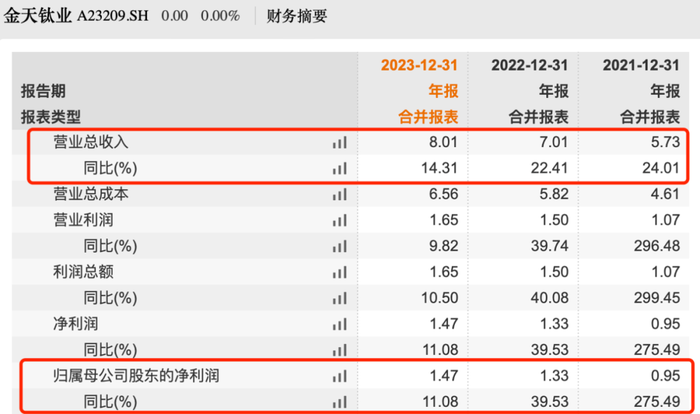
Task: Click the 9.82 cell
Action: coord(443,246)
